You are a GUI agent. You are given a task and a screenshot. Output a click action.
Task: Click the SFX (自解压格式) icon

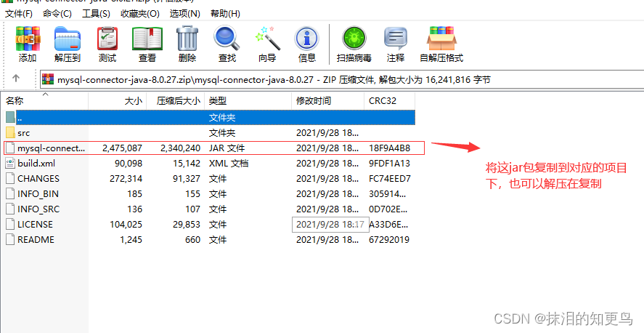(441, 39)
